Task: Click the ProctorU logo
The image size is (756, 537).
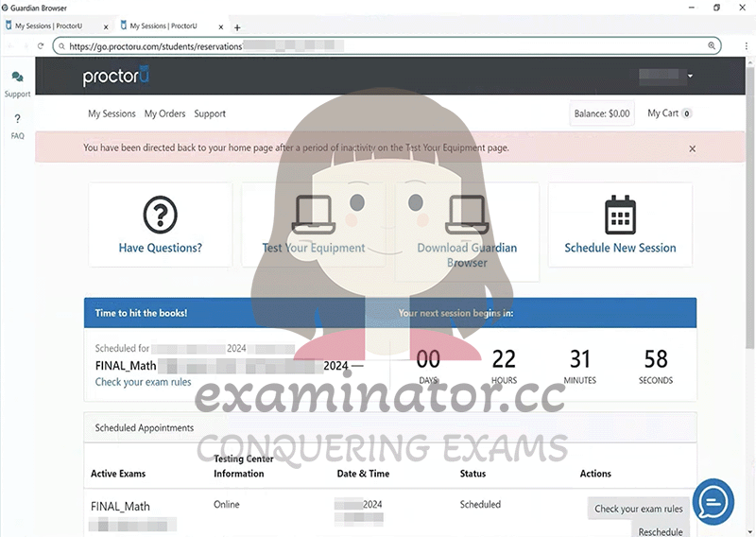Action: click(115, 76)
